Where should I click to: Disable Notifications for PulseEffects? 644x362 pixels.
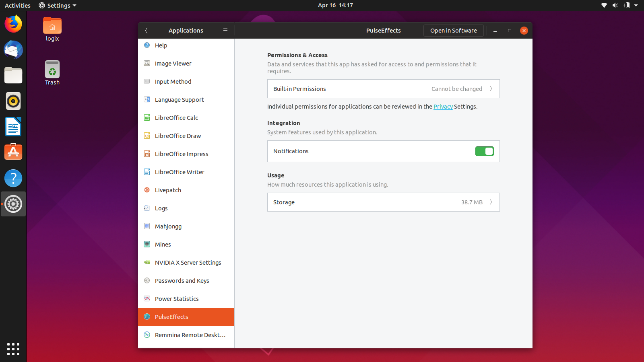[x=484, y=151]
